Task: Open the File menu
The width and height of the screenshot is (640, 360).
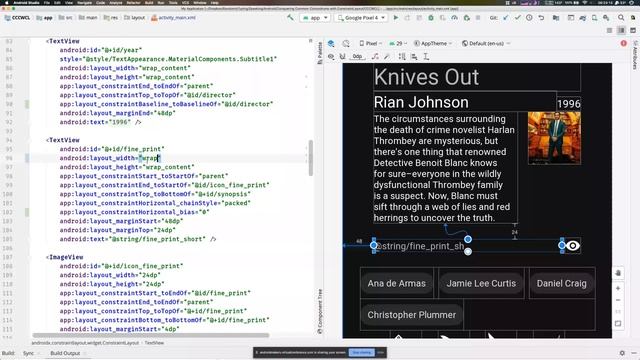Action: [x=47, y=2]
